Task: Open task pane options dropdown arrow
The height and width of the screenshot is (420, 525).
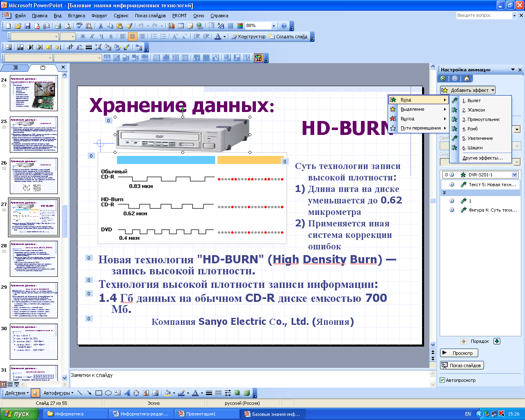Action: [x=513, y=70]
